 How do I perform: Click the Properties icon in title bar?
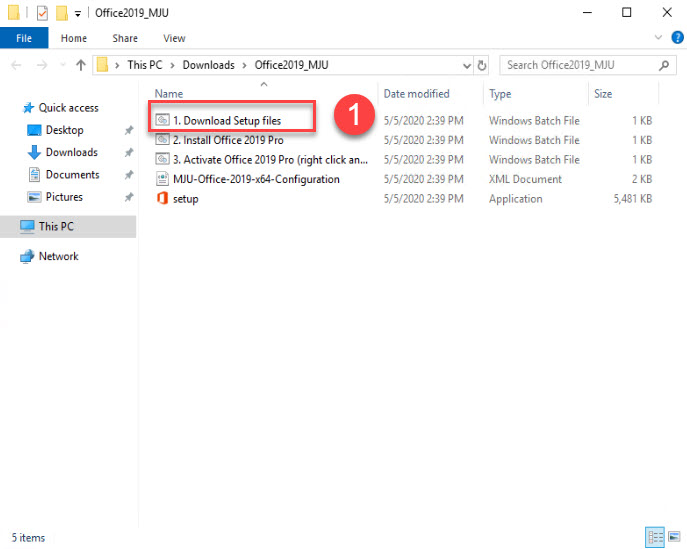[41, 13]
